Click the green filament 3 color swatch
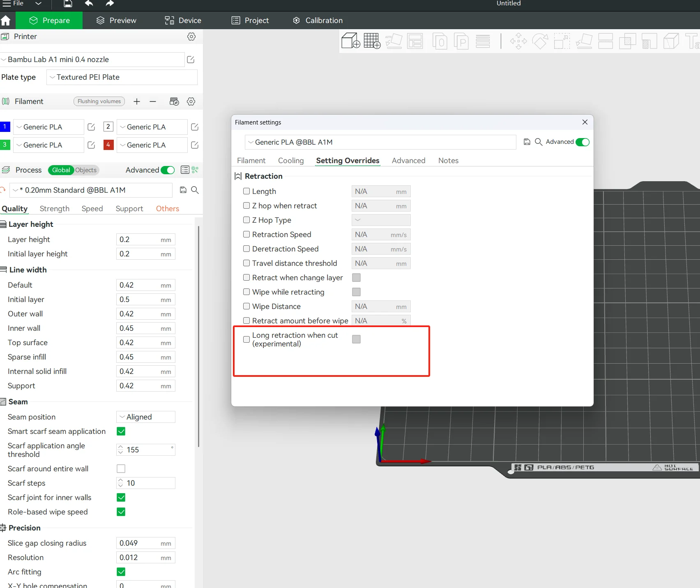This screenshot has width=700, height=588. pos(5,145)
